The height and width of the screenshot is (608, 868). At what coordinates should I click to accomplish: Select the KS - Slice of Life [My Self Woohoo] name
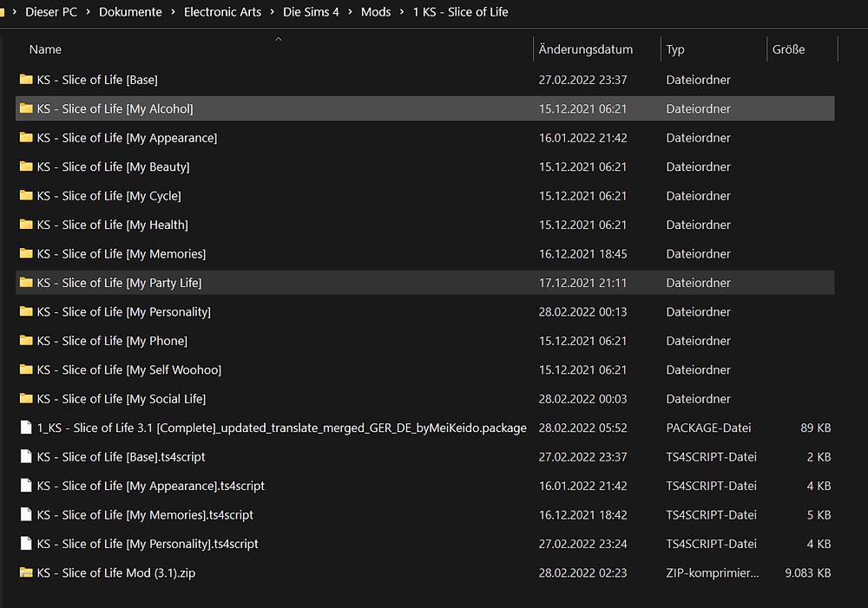coord(129,370)
